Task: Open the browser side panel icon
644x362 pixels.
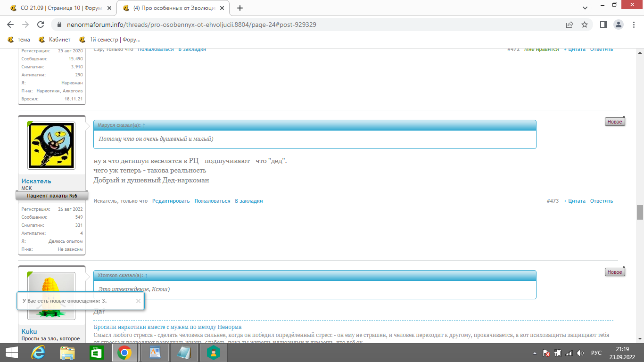Action: pos(603,25)
